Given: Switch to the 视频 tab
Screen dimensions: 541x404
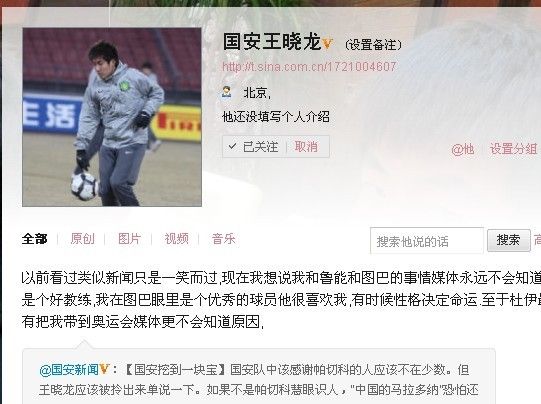Looking at the screenshot, I should coord(176,238).
